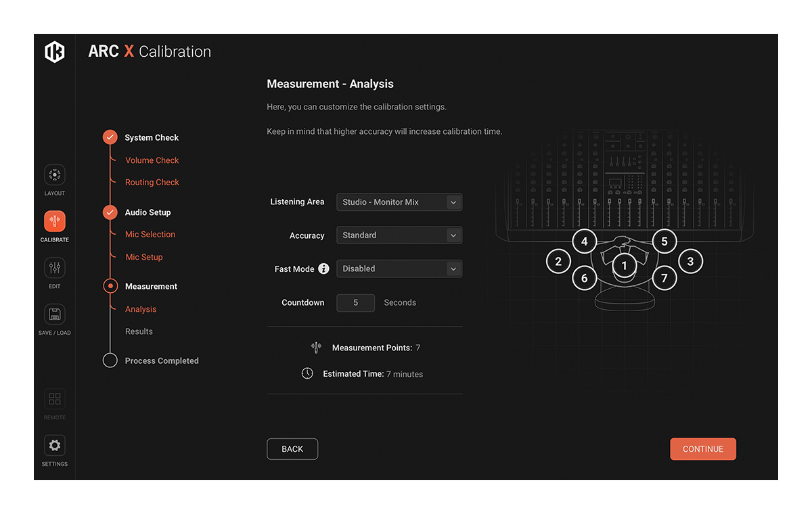This screenshot has height=514, width=812.
Task: Click the clock icon beside Estimated Time
Action: [307, 373]
